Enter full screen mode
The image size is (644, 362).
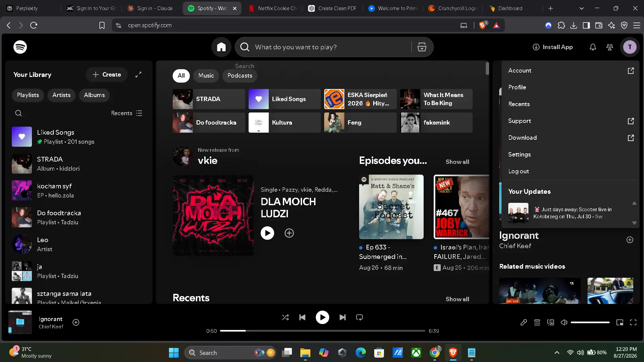(633, 322)
